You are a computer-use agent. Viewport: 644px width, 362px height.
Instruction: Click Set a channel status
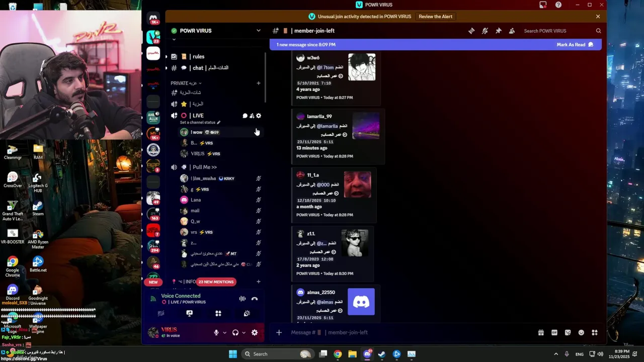pos(200,122)
